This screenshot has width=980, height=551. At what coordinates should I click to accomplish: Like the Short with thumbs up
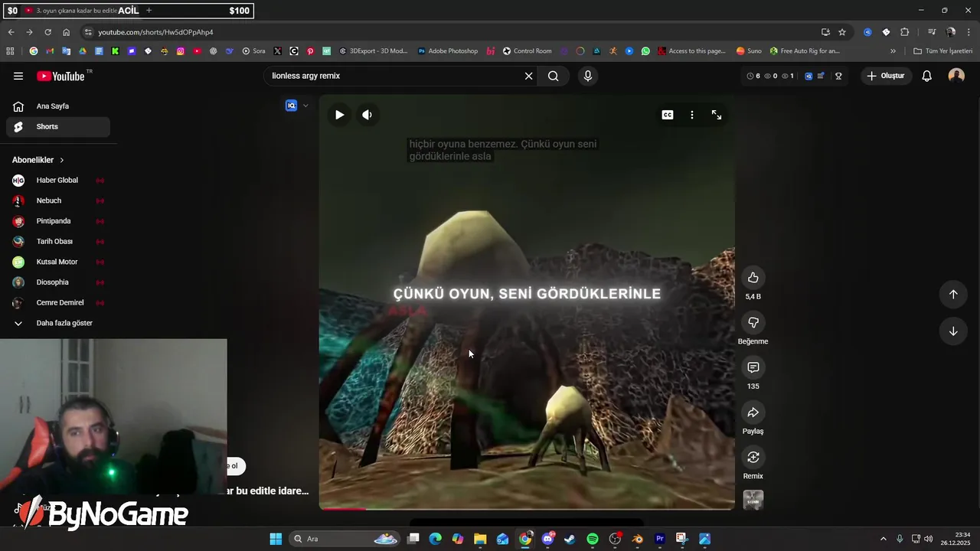coord(753,277)
